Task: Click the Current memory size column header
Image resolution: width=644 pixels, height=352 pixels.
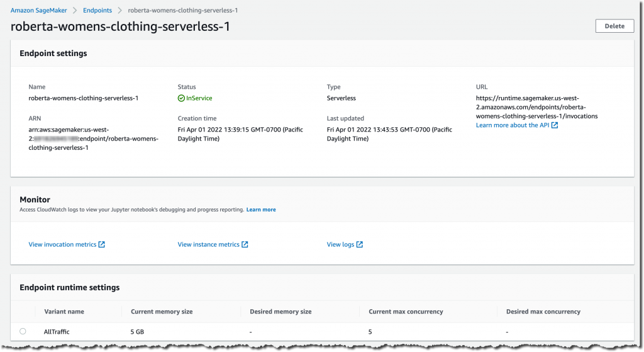Action: 162,312
